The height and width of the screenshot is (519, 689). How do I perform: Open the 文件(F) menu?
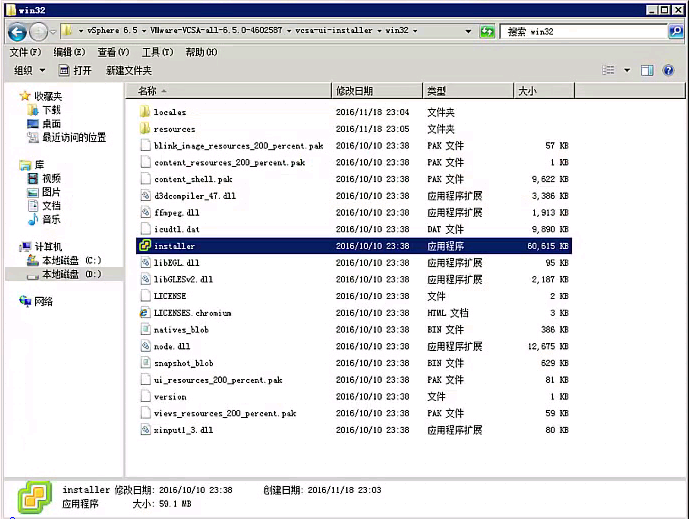coord(25,52)
